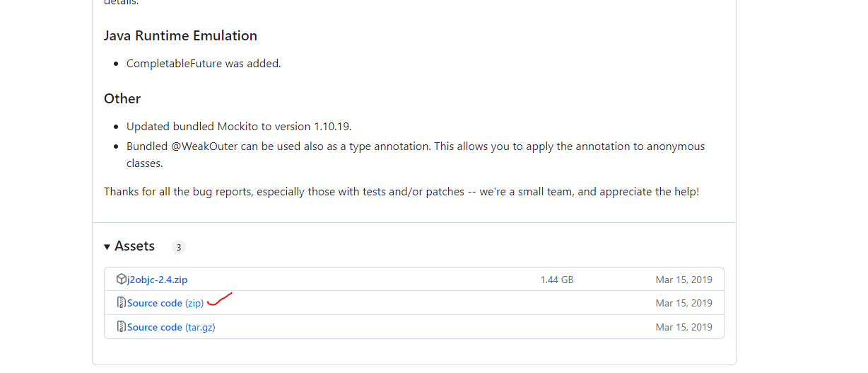The width and height of the screenshot is (868, 373).
Task: Click the Java Runtime Emulation heading
Action: pos(180,35)
